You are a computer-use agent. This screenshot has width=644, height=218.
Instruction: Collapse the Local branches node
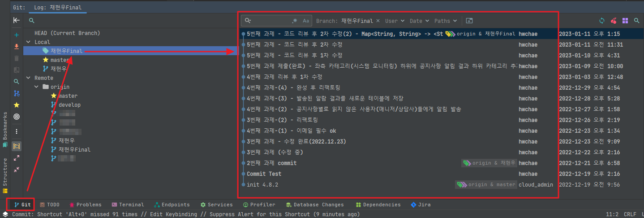click(x=29, y=42)
